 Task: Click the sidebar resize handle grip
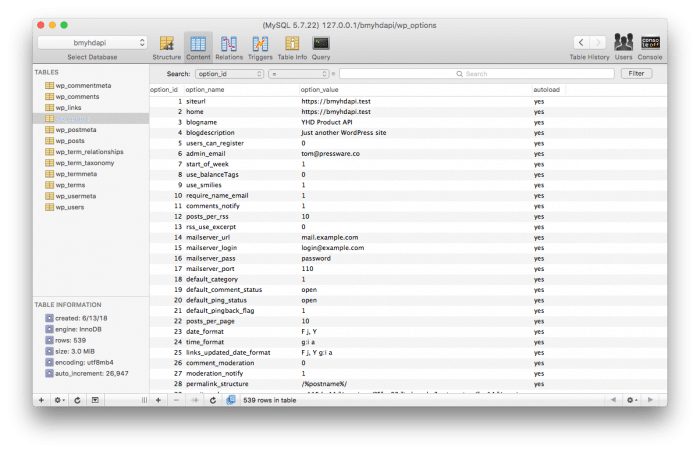pos(144,400)
